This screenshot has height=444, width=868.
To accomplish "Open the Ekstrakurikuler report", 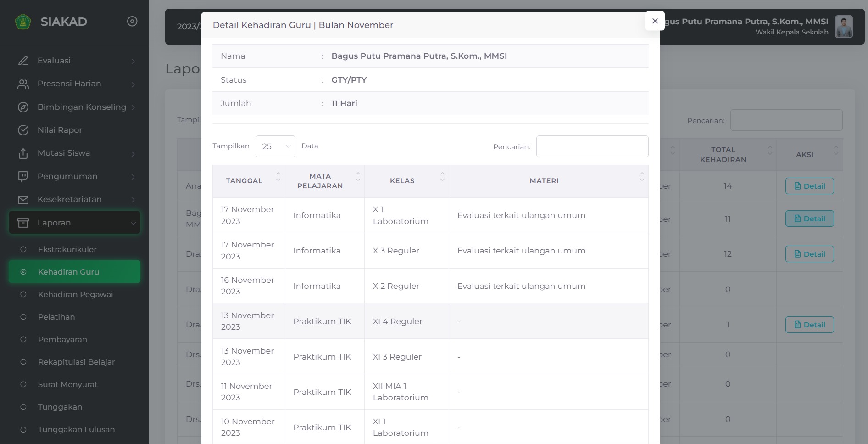I will [x=74, y=249].
